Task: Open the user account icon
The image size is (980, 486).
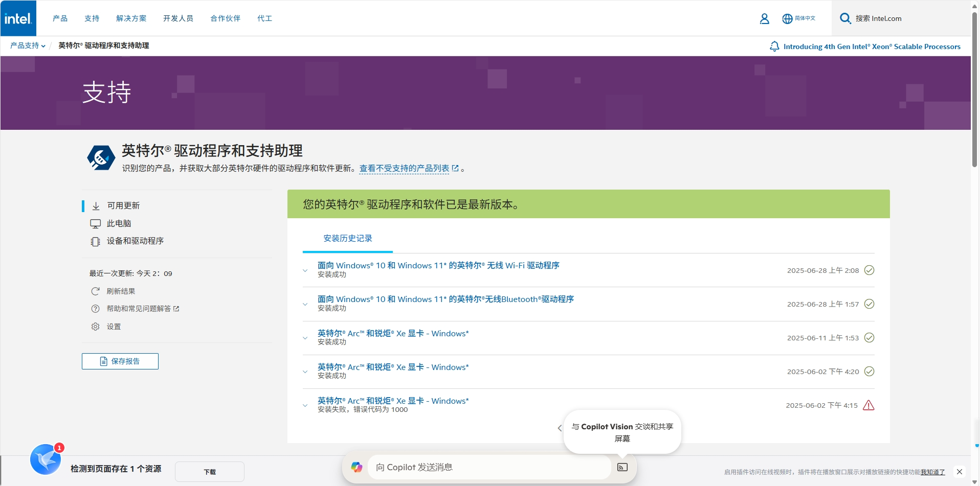Action: tap(764, 19)
